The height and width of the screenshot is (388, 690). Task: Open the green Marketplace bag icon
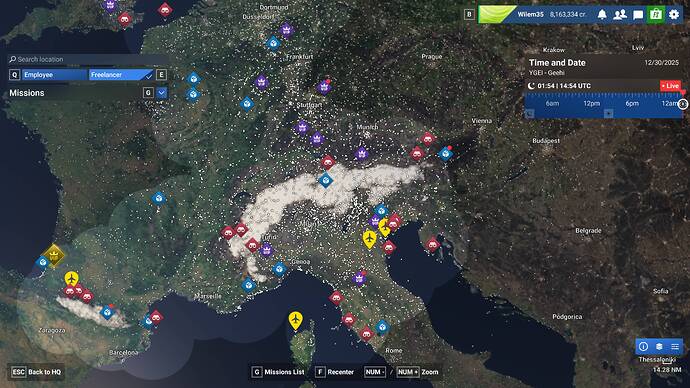tap(656, 15)
